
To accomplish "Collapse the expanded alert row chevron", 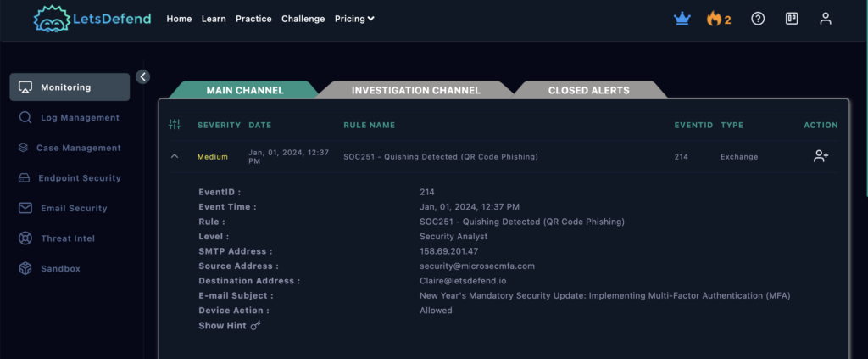I will click(175, 156).
